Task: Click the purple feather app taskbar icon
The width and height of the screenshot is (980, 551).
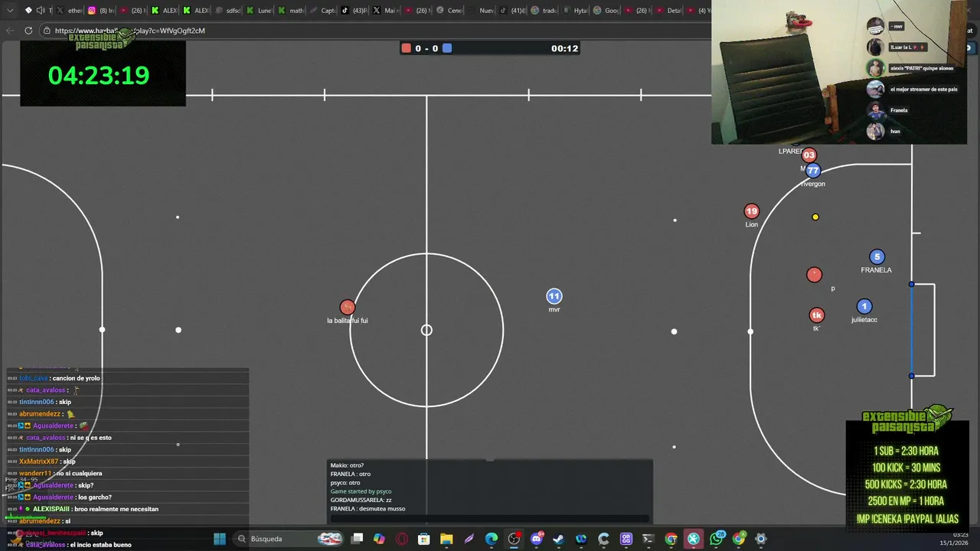Action: [x=469, y=539]
